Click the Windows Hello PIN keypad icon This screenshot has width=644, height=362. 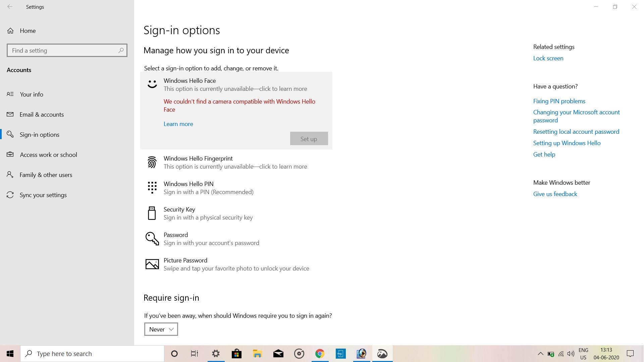coord(152,188)
